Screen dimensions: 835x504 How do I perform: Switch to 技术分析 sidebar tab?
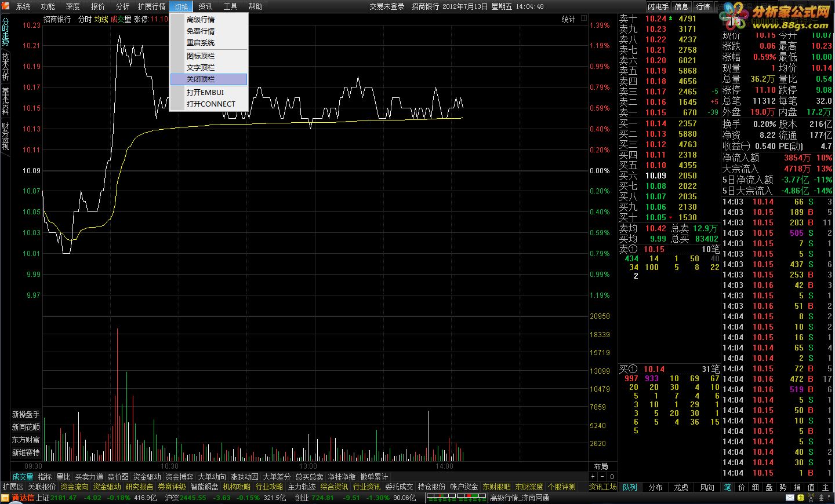tap(5, 66)
